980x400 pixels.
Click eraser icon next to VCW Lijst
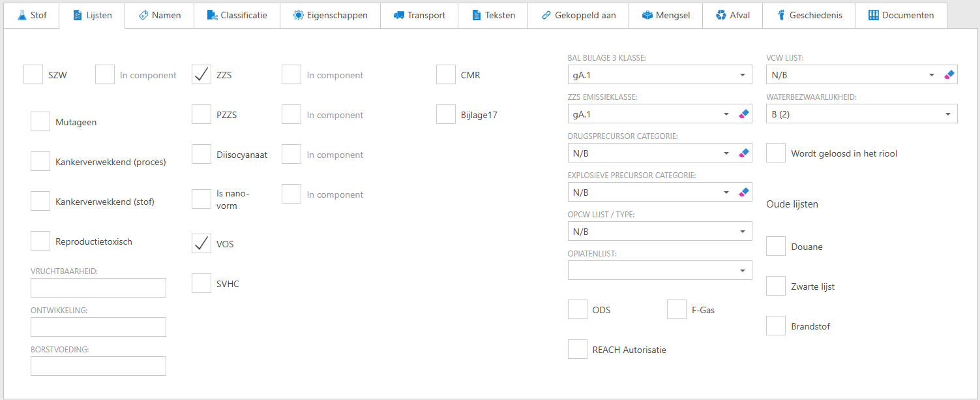click(949, 75)
